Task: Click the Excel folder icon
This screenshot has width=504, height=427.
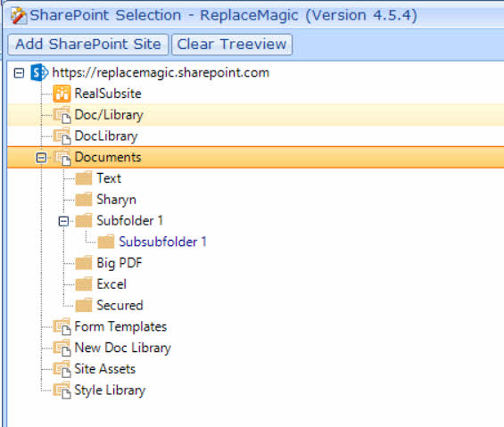Action: (x=84, y=284)
